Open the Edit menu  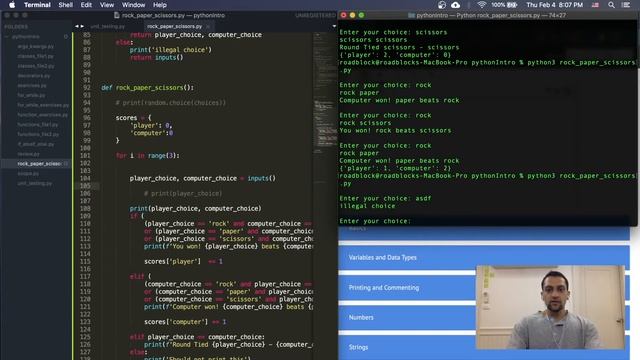tap(86, 5)
